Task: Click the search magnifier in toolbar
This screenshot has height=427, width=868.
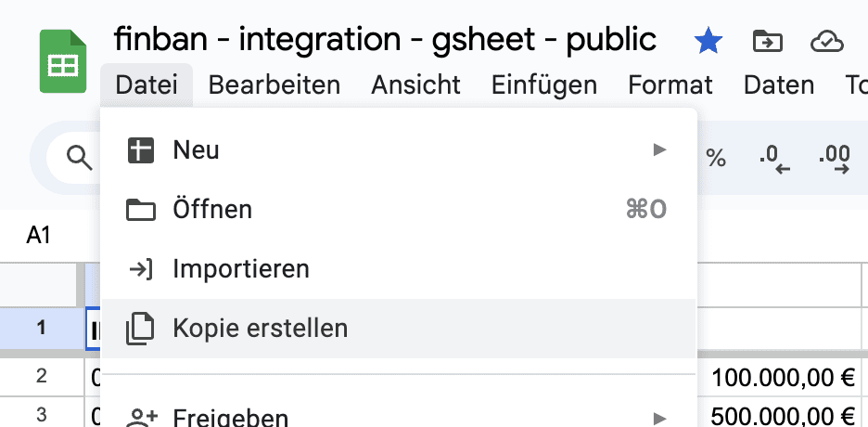Action: point(80,158)
